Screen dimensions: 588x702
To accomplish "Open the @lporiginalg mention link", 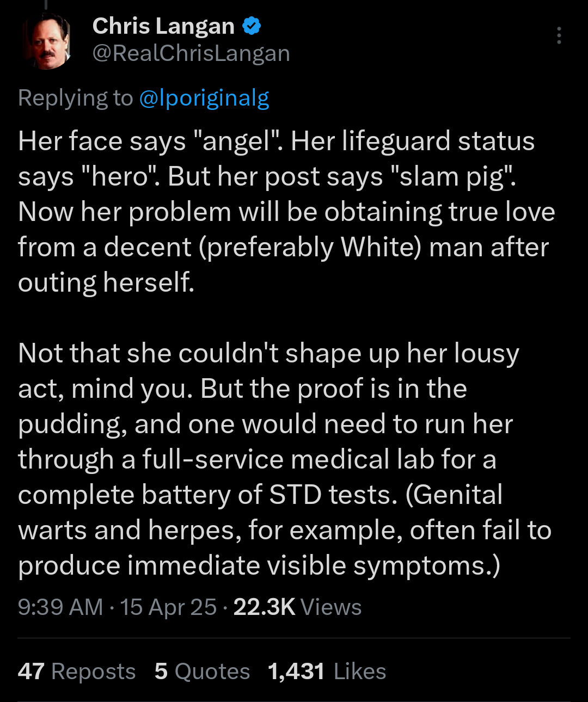I will tap(204, 98).
